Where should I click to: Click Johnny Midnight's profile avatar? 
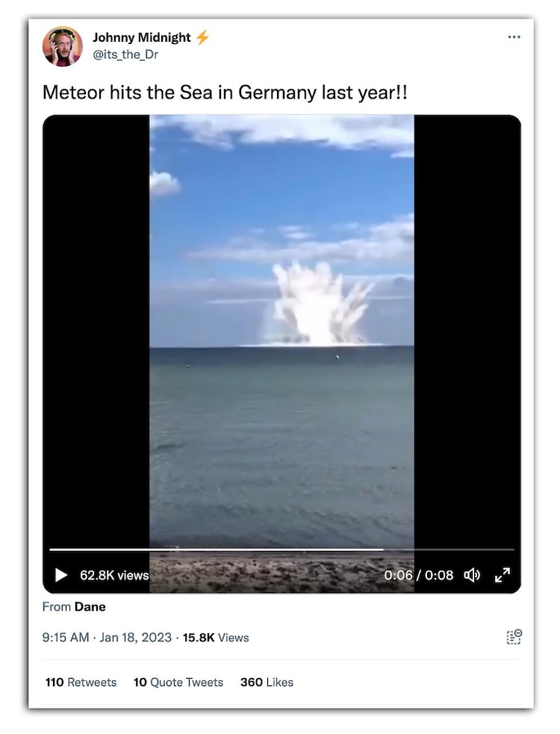tap(63, 46)
